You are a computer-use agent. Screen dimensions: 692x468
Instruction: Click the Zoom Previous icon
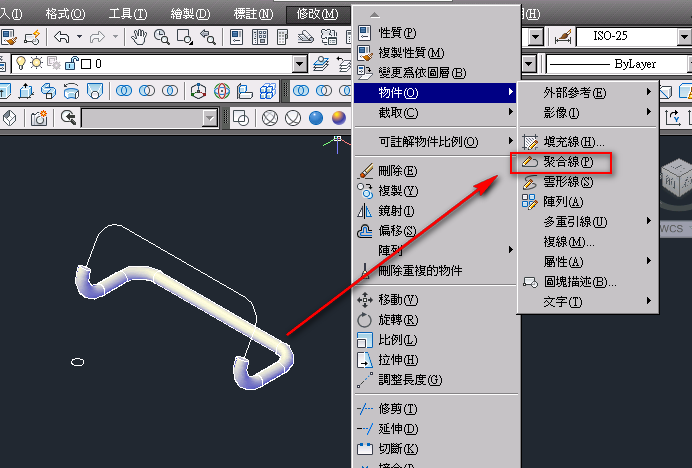pyautogui.click(x=207, y=37)
